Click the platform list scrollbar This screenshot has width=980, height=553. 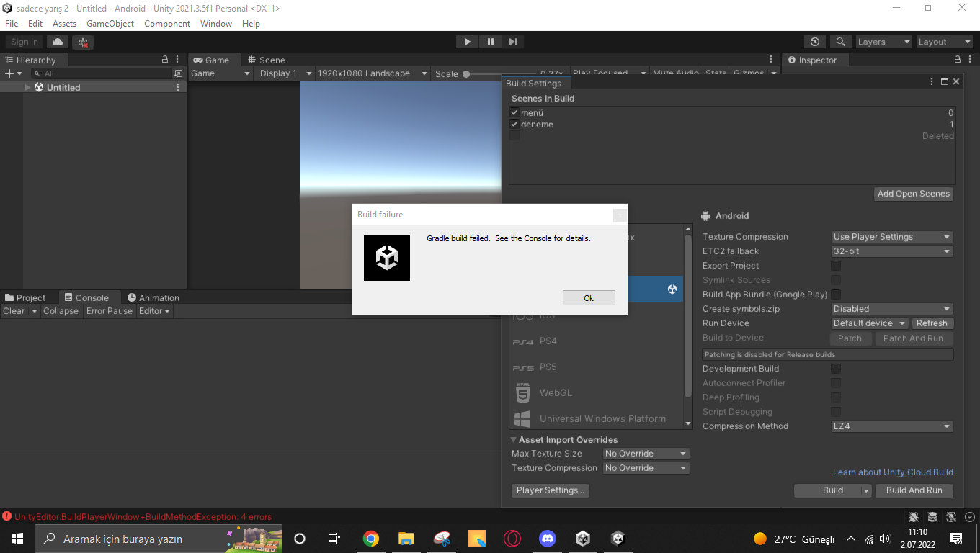click(687, 317)
